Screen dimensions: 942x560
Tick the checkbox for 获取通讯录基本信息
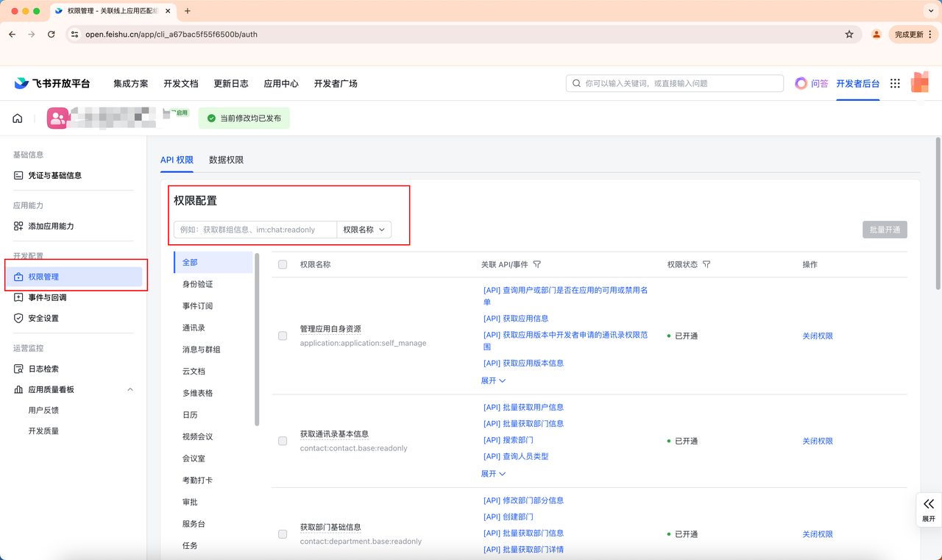coord(283,441)
